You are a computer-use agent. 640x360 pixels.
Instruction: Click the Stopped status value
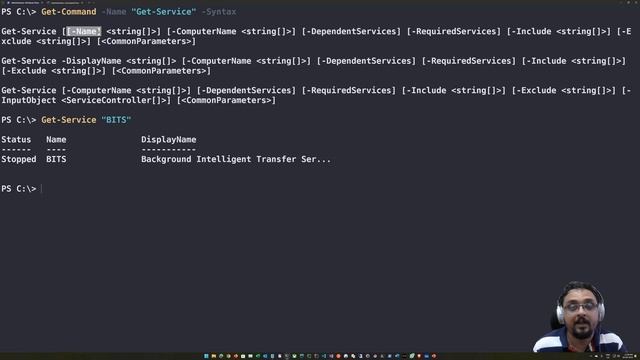tap(18, 159)
